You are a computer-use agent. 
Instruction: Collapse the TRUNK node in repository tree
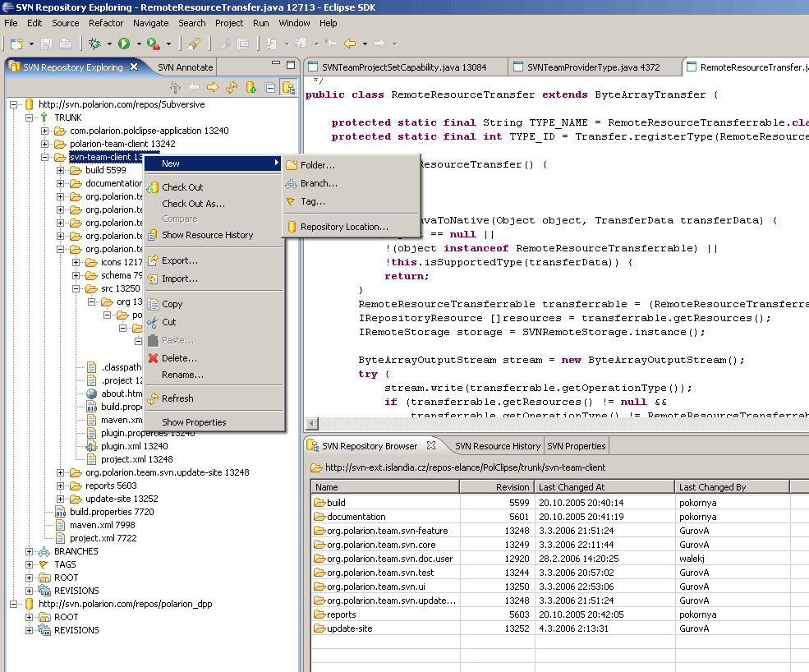[30, 117]
